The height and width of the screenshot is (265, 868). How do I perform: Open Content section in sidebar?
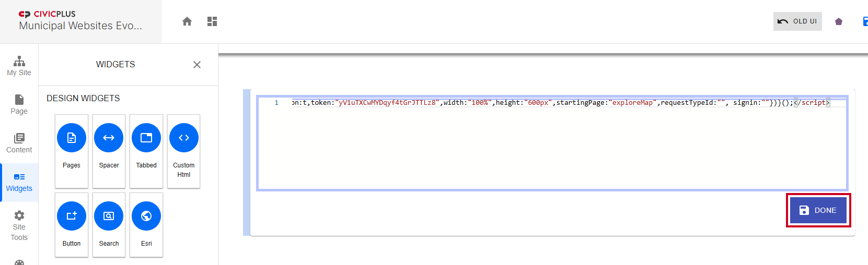(x=19, y=143)
